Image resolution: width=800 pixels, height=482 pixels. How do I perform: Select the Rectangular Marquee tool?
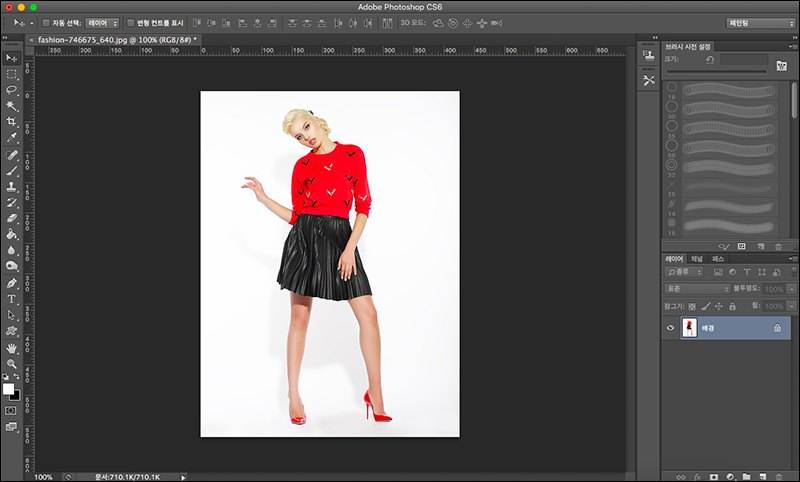pos(12,73)
